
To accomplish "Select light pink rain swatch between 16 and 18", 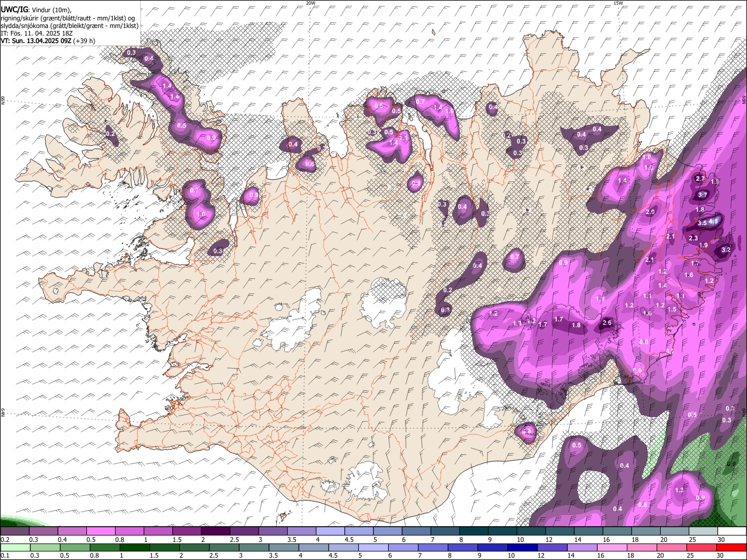I will pyautogui.click(x=611, y=547).
